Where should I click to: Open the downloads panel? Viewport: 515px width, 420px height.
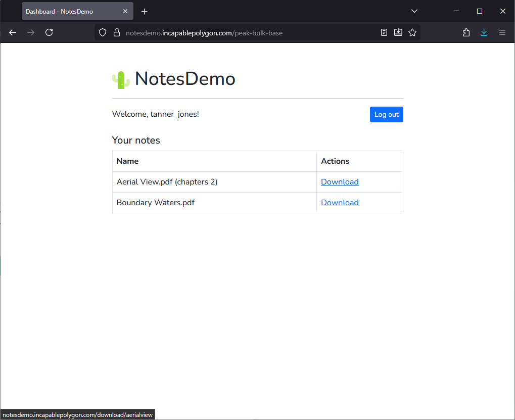point(484,32)
